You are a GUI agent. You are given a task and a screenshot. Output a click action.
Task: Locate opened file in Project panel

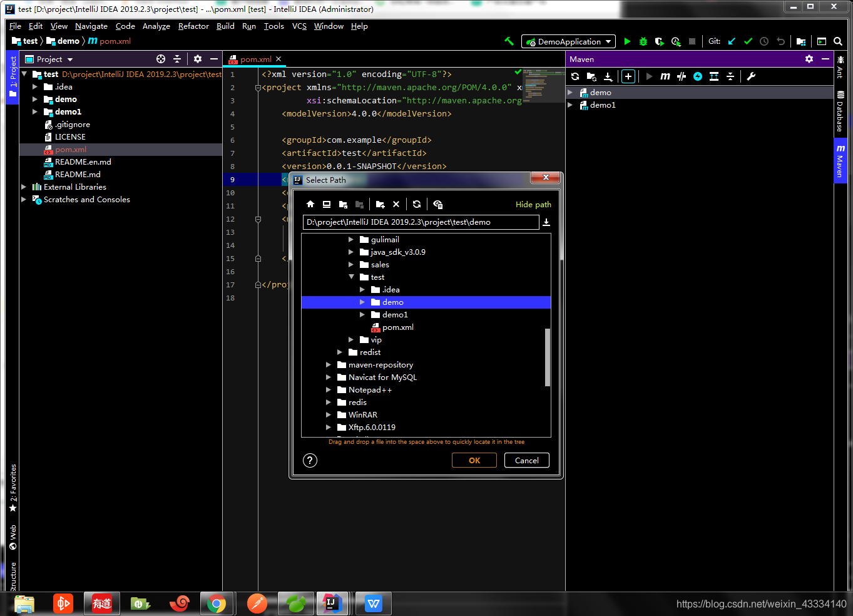161,59
